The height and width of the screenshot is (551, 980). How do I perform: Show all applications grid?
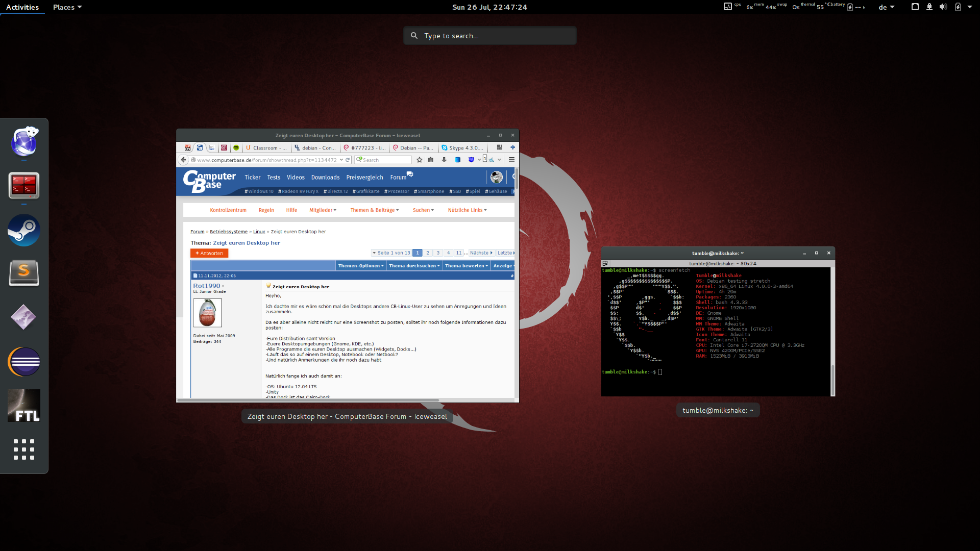pos(24,449)
